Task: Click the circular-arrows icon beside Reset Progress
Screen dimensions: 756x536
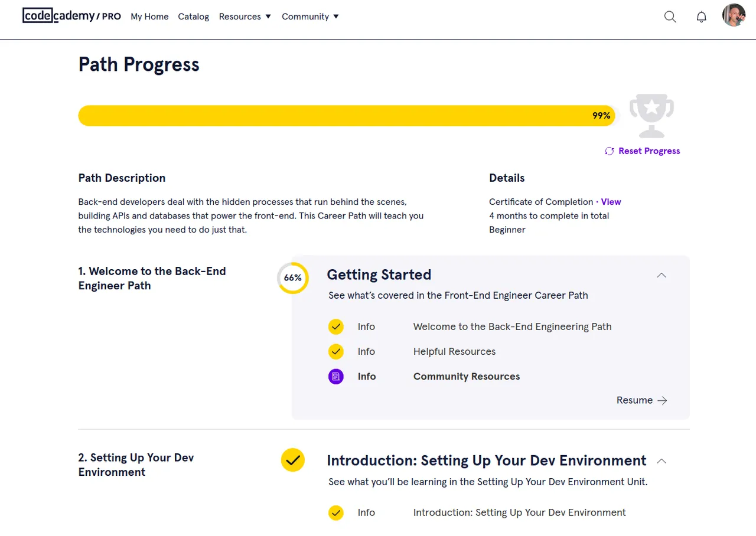Action: (x=610, y=151)
